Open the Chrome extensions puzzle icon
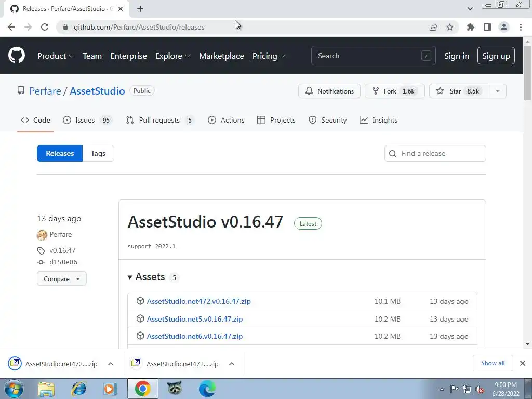 (471, 27)
